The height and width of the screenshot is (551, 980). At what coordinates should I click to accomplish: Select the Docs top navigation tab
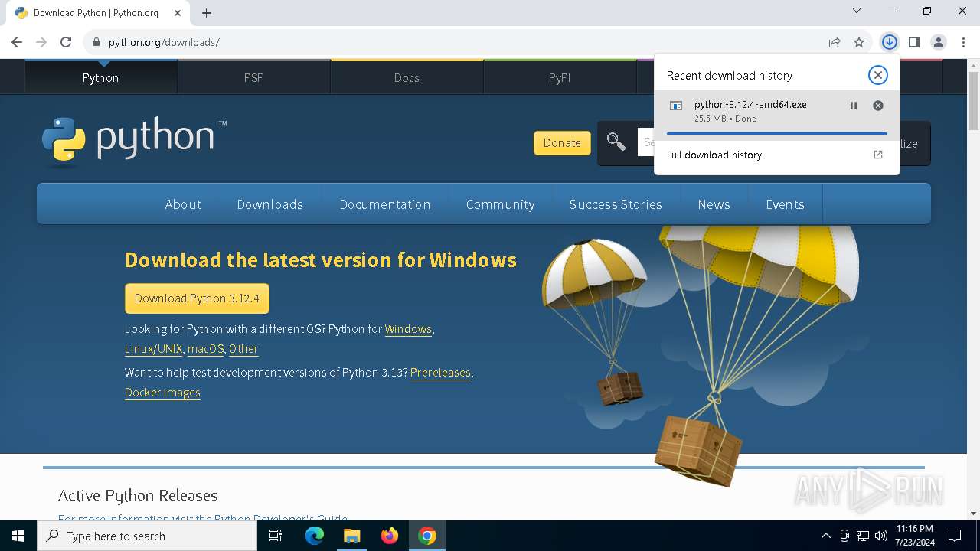pos(407,77)
